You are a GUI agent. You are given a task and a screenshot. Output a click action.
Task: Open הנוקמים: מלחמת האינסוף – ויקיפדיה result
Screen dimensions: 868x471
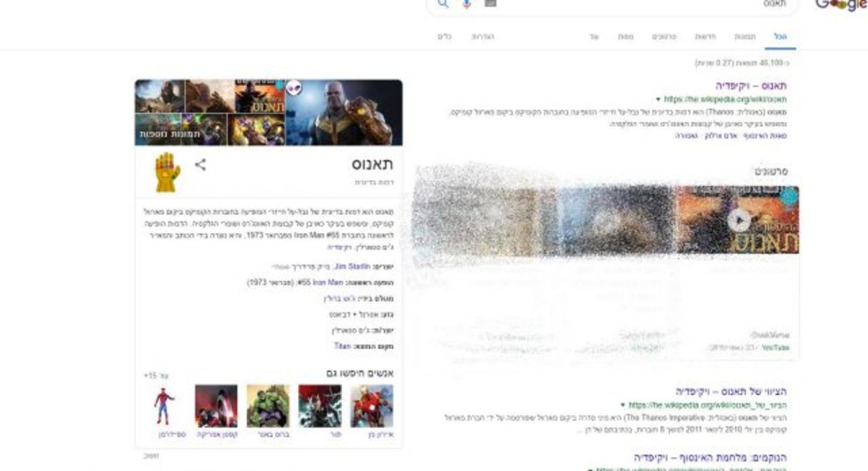coord(710,457)
